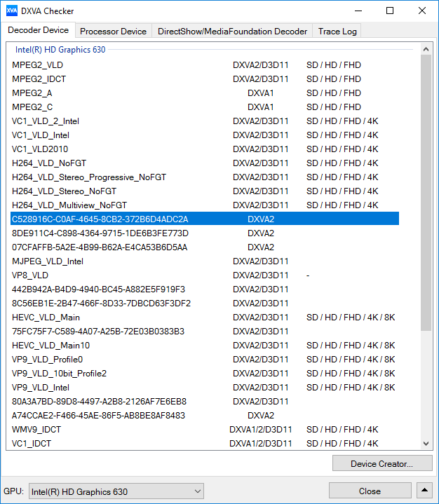
Task: Select the MPEG2_VLD row
Action: (x=205, y=65)
